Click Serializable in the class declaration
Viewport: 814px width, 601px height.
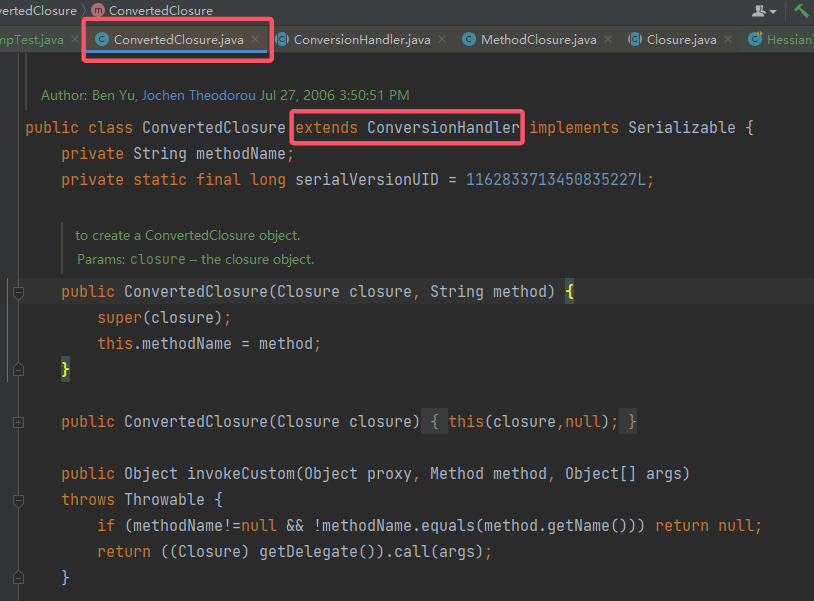682,128
